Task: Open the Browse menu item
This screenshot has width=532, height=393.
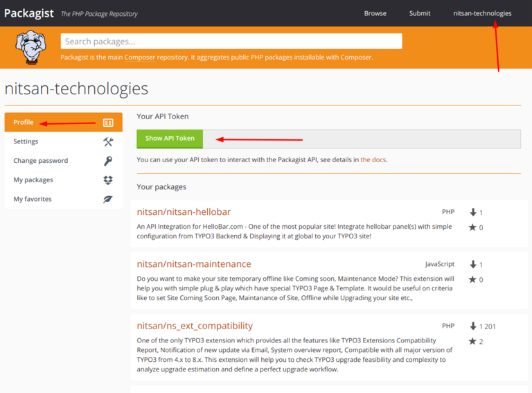Action: pos(375,13)
